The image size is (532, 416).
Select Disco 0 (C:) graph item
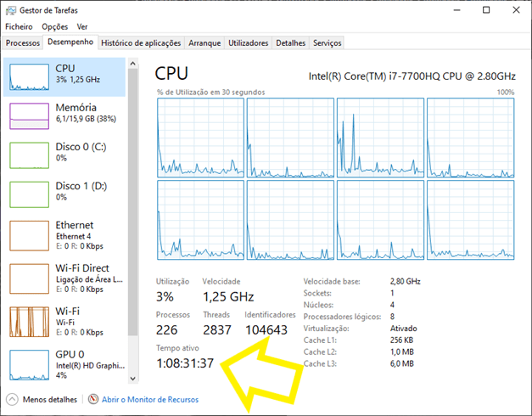pyautogui.click(x=29, y=155)
